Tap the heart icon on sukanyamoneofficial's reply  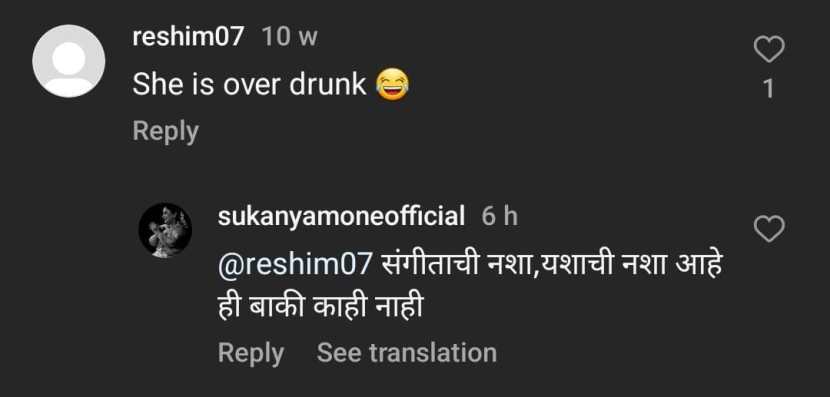coord(769,229)
